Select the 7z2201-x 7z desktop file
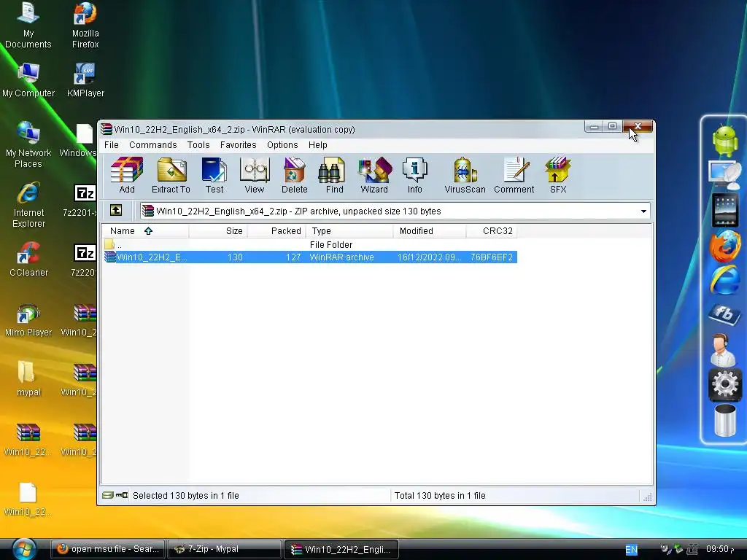747x560 pixels. (x=82, y=200)
